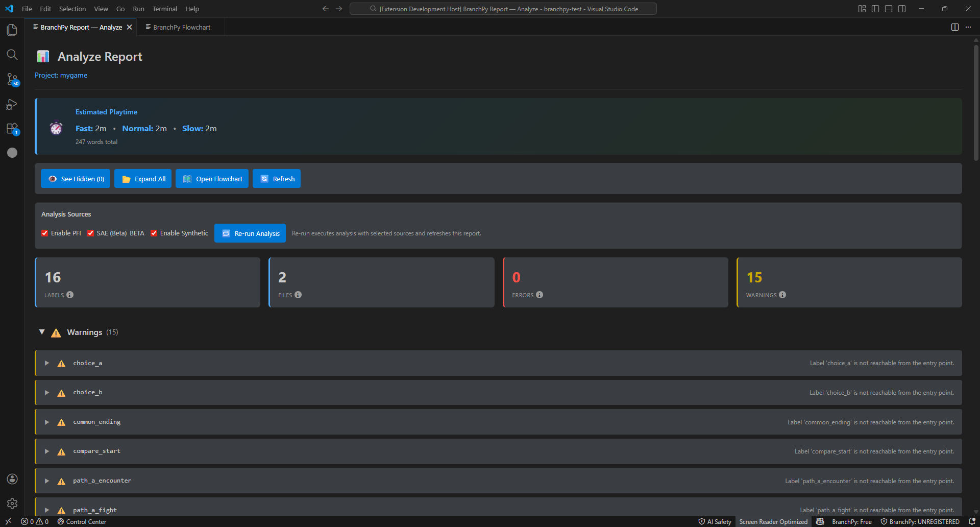
Task: Expand the choice_a warning entry
Action: pyautogui.click(x=46, y=363)
